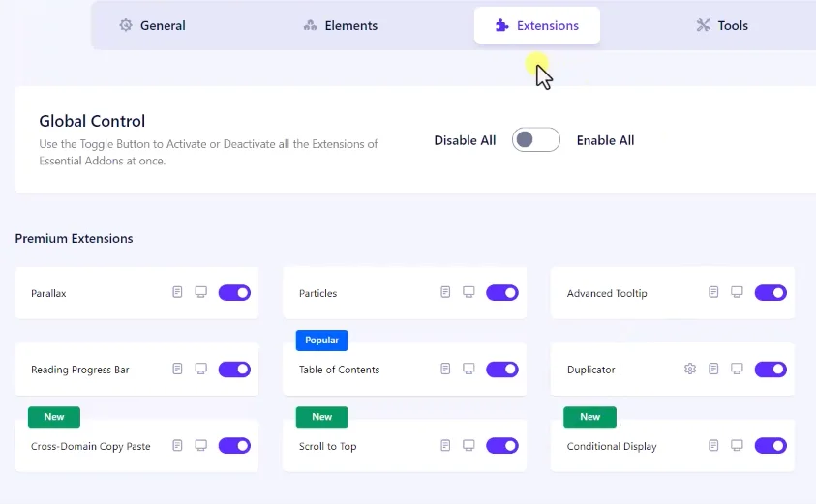
Task: Click the Scroll to Top name
Action: [328, 446]
